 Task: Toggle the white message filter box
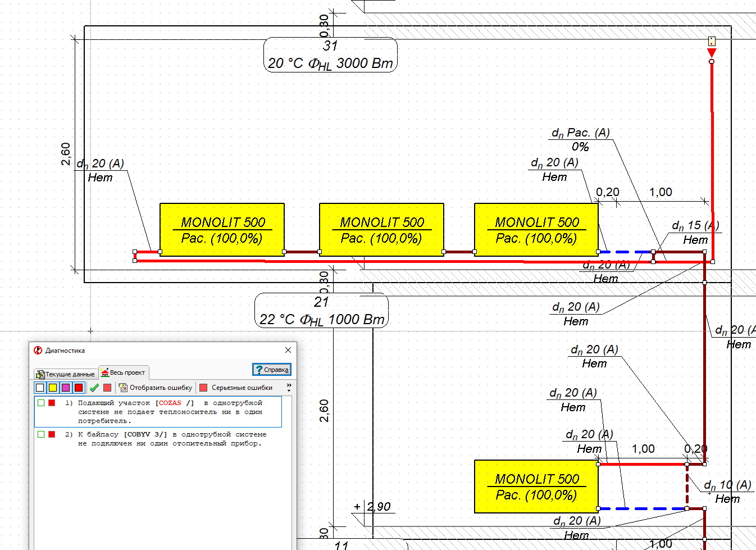[40, 388]
